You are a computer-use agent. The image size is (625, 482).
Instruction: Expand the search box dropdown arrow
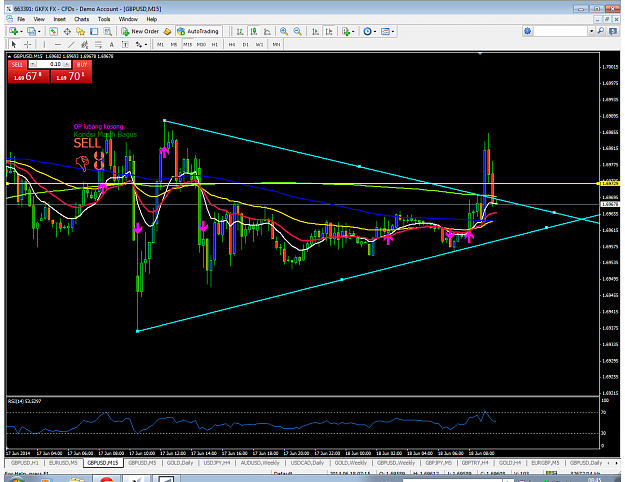(x=592, y=31)
